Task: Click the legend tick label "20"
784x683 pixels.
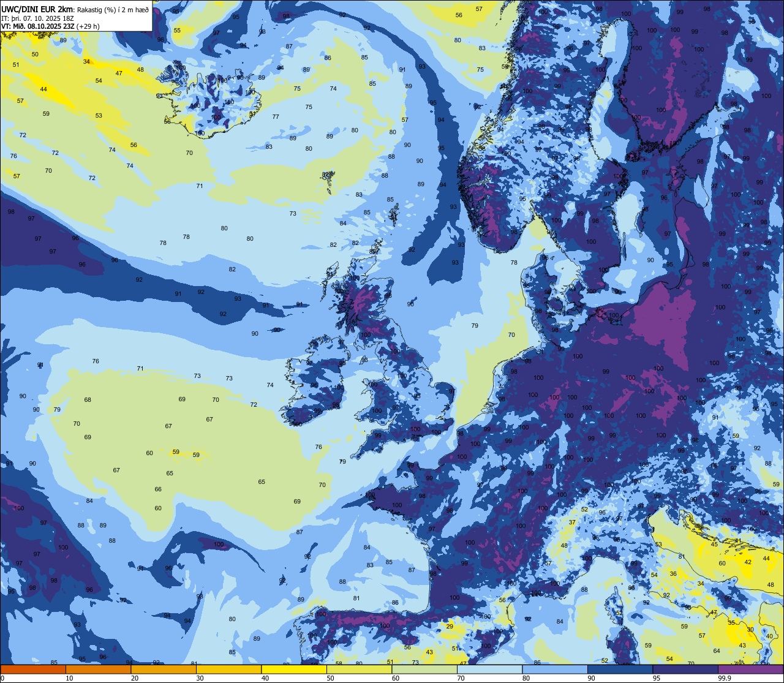Action: 135,678
